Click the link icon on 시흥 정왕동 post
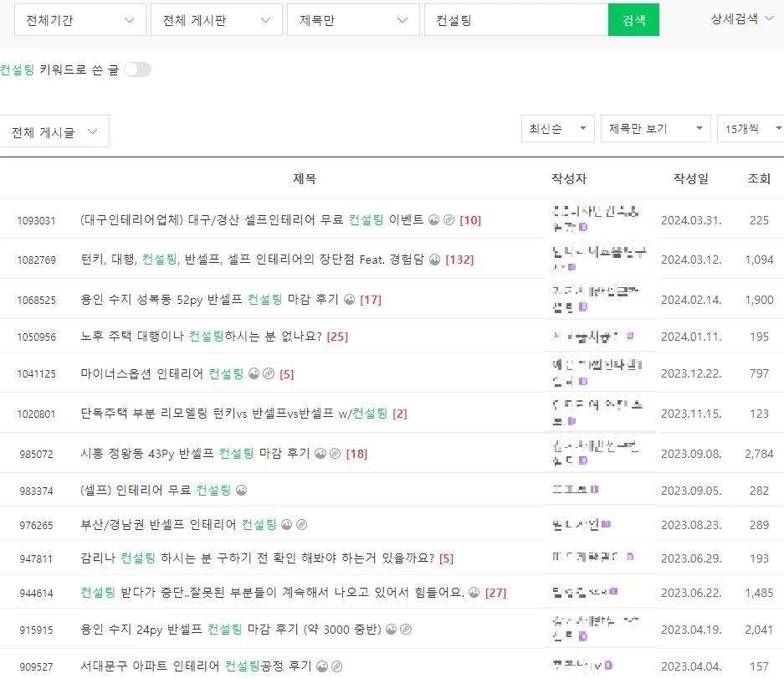This screenshot has width=784, height=679. 335,453
